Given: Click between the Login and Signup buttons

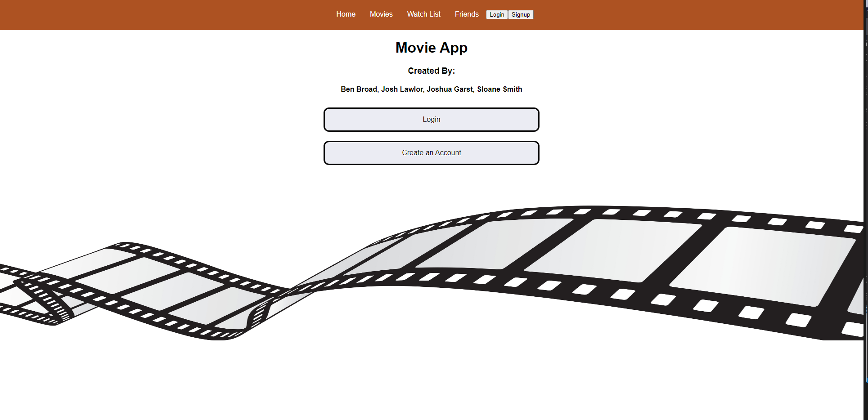Looking at the screenshot, I should [x=508, y=14].
